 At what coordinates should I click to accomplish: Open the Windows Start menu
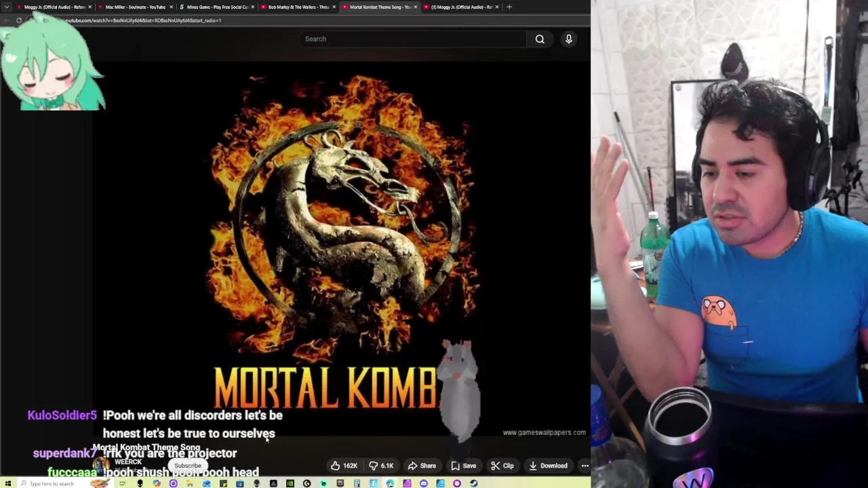7,483
